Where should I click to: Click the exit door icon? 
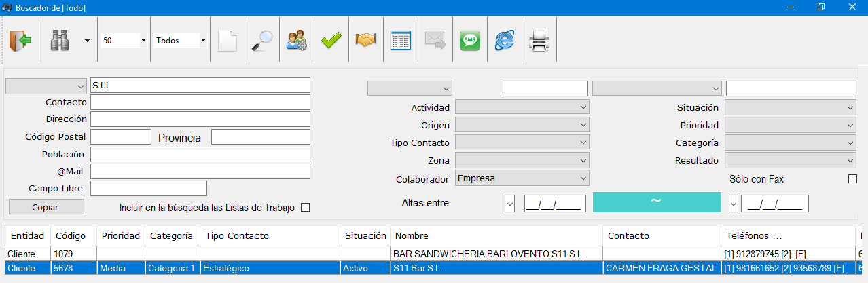(x=20, y=41)
